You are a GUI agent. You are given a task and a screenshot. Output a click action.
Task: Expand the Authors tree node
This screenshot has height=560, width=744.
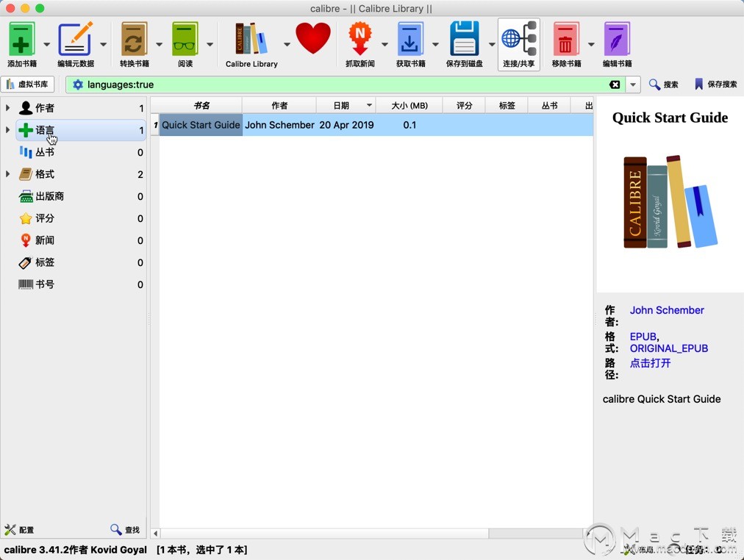[x=7, y=107]
